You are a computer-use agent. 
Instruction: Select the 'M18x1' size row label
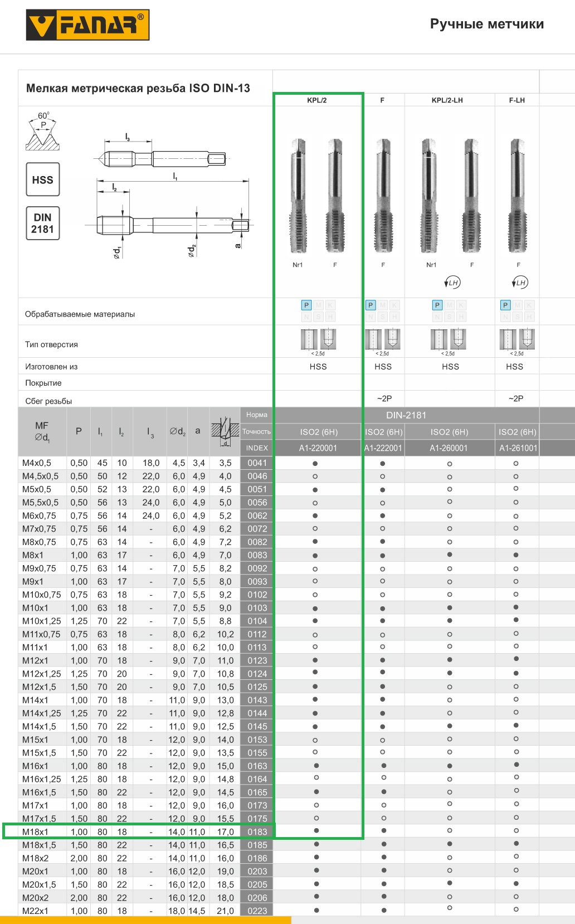[35, 832]
